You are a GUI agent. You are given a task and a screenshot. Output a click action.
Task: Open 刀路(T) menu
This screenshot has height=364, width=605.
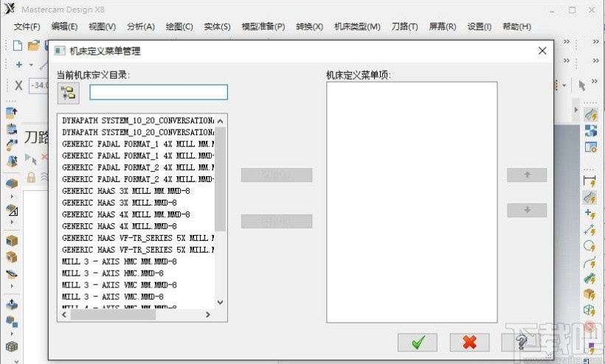pos(405,27)
